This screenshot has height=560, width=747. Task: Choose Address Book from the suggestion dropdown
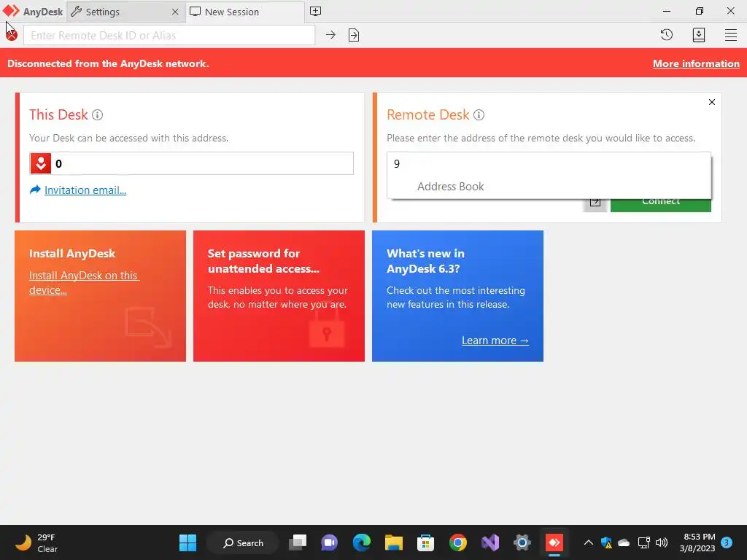(450, 187)
